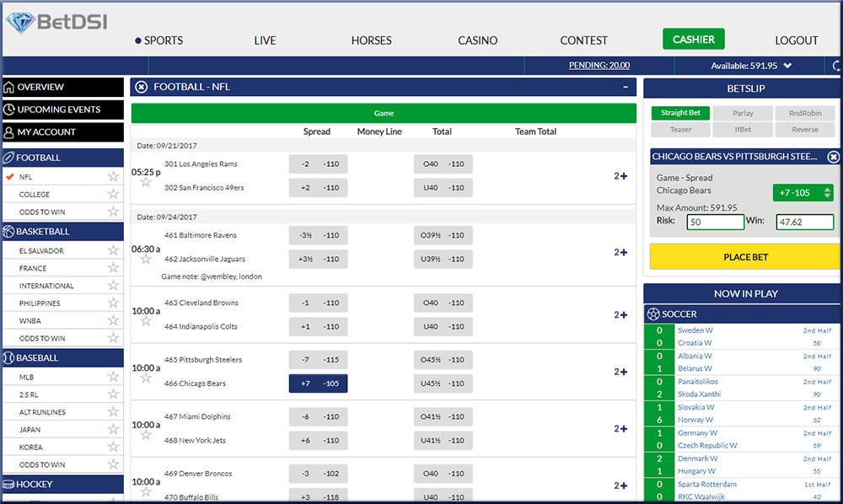
Task: Go to LIVE betting
Action: 265,40
